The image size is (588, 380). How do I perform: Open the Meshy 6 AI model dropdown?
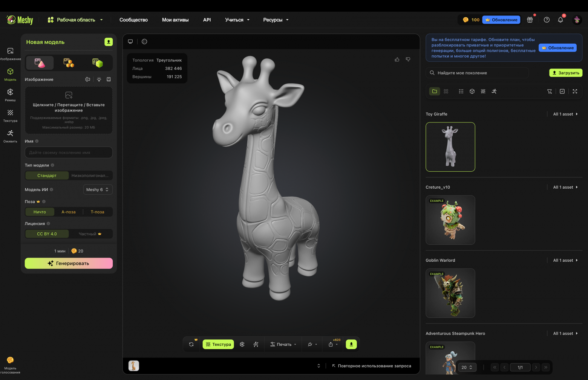pyautogui.click(x=98, y=189)
